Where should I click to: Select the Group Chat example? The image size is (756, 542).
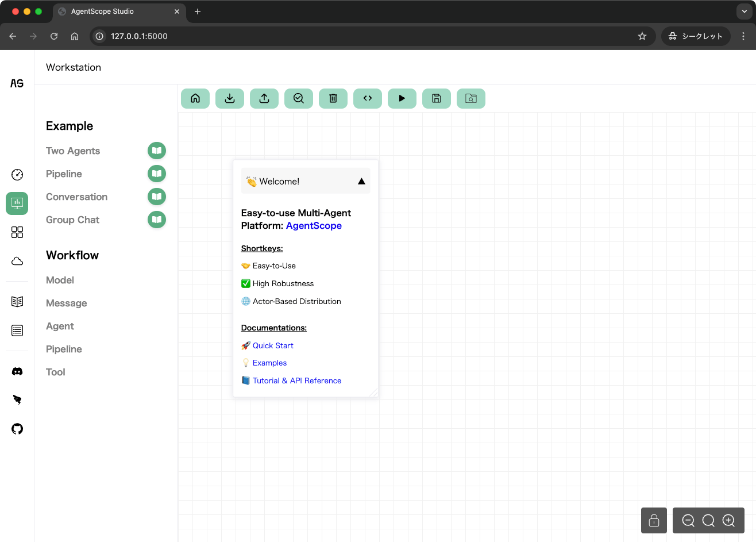tap(72, 220)
